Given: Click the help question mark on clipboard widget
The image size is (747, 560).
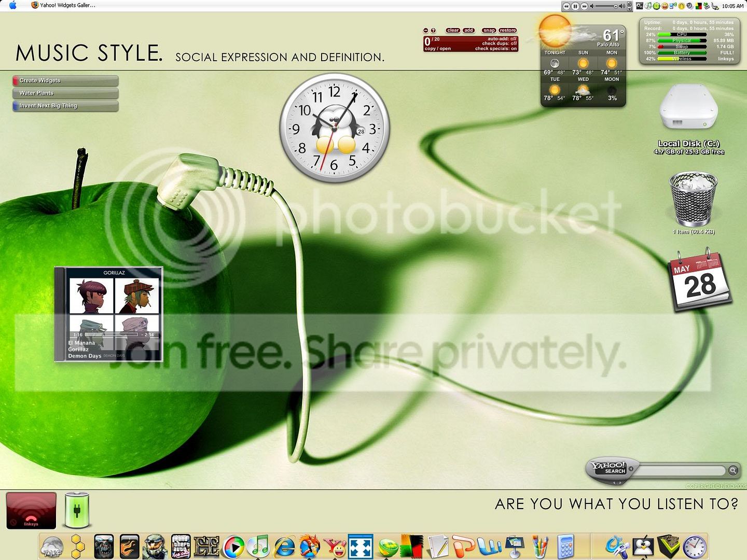Looking at the screenshot, I should pos(433,31).
